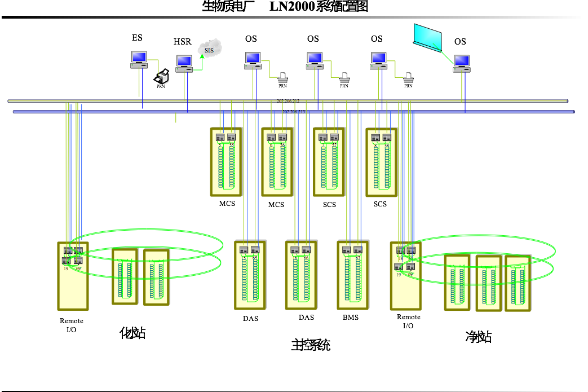Select the printer next to ES station
This screenshot has width=588, height=392.
pos(162,77)
